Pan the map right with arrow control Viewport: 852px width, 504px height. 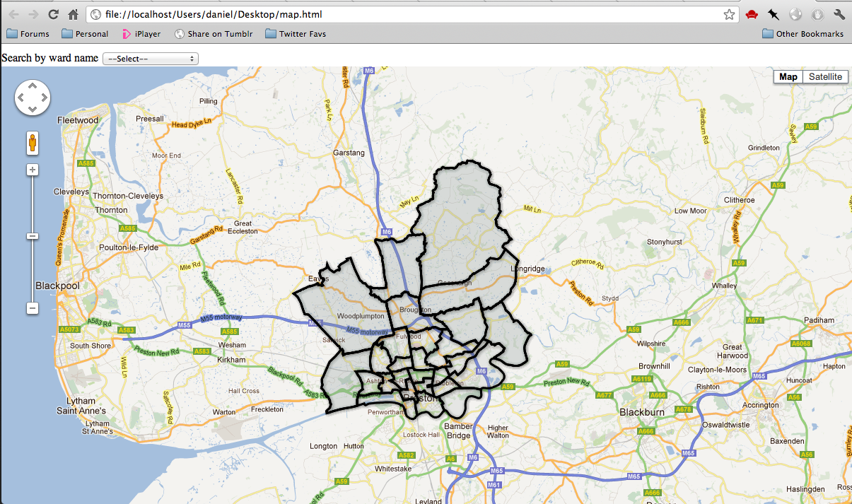[x=44, y=98]
